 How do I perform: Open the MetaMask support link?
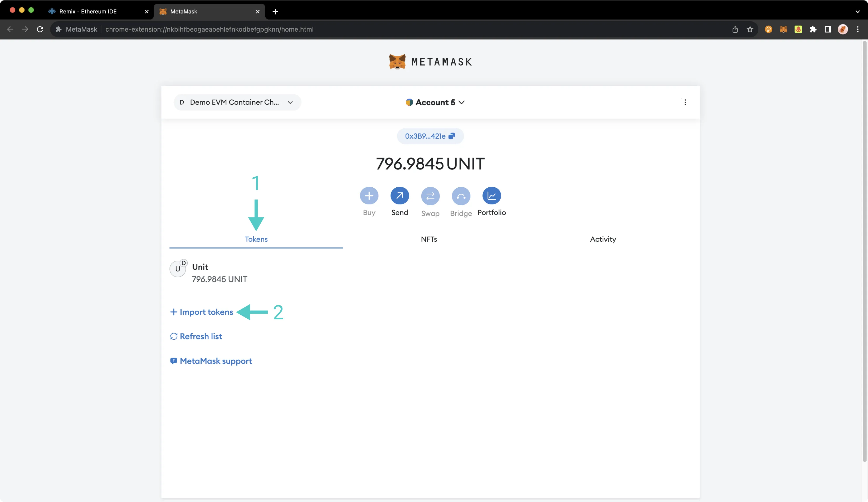(x=211, y=361)
